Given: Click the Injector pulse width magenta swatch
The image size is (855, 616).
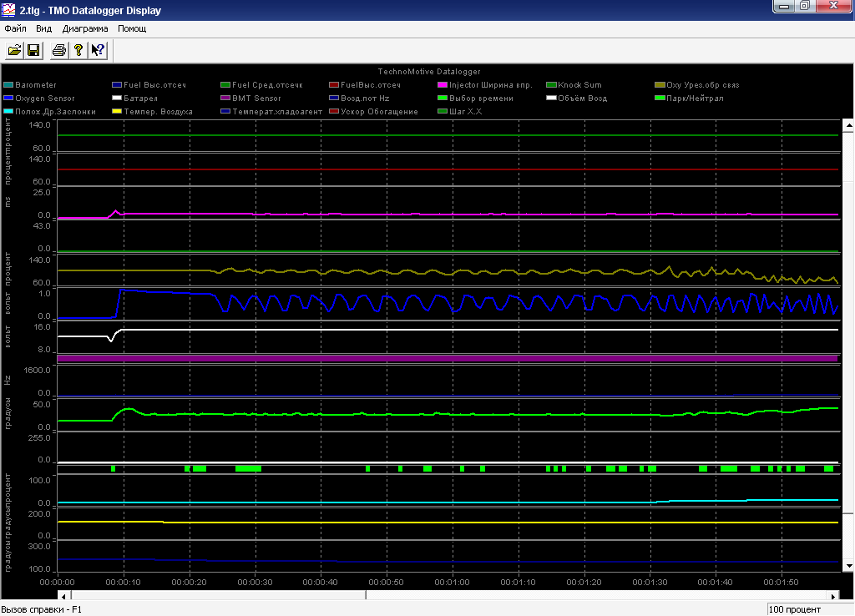Looking at the screenshot, I should [443, 85].
